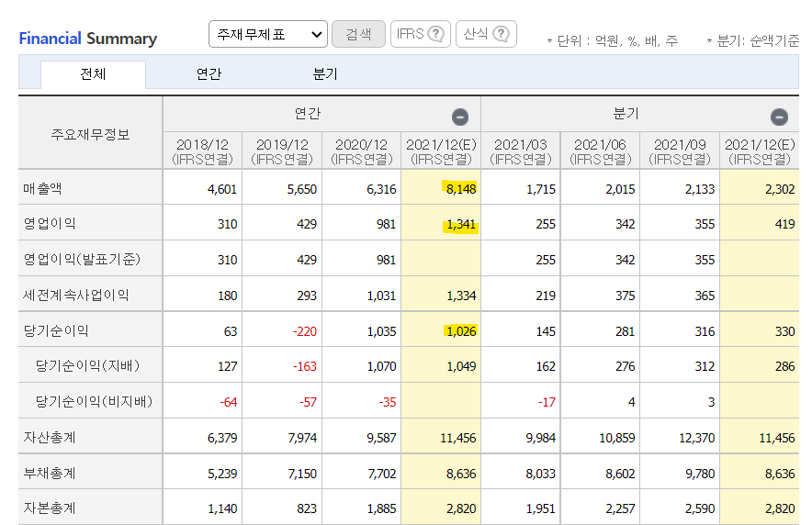Click the 2018/12 non-controlling value -64
The width and height of the screenshot is (812, 525).
pyautogui.click(x=229, y=402)
